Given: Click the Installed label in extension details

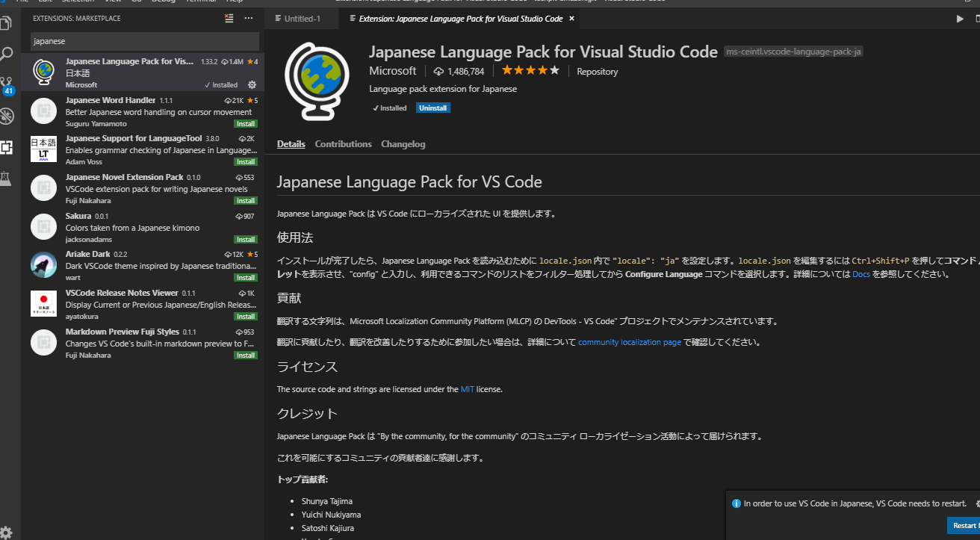Looking at the screenshot, I should coord(390,108).
